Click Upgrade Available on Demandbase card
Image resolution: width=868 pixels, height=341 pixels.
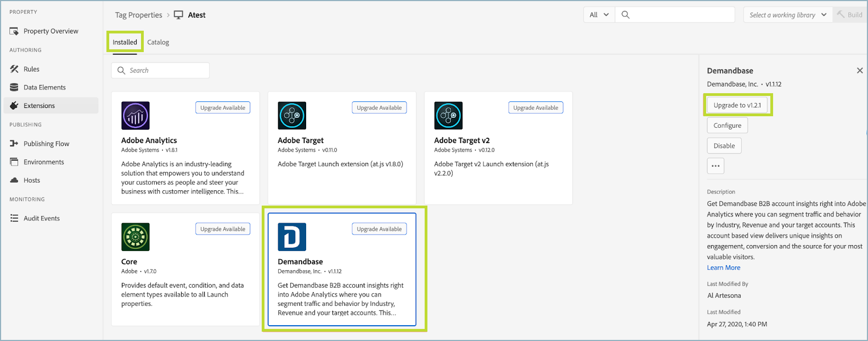click(379, 229)
